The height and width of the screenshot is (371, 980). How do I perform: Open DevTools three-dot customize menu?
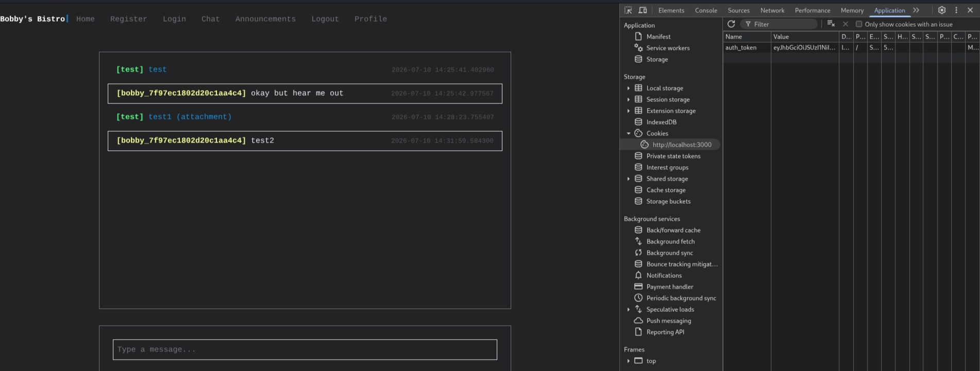coord(956,10)
